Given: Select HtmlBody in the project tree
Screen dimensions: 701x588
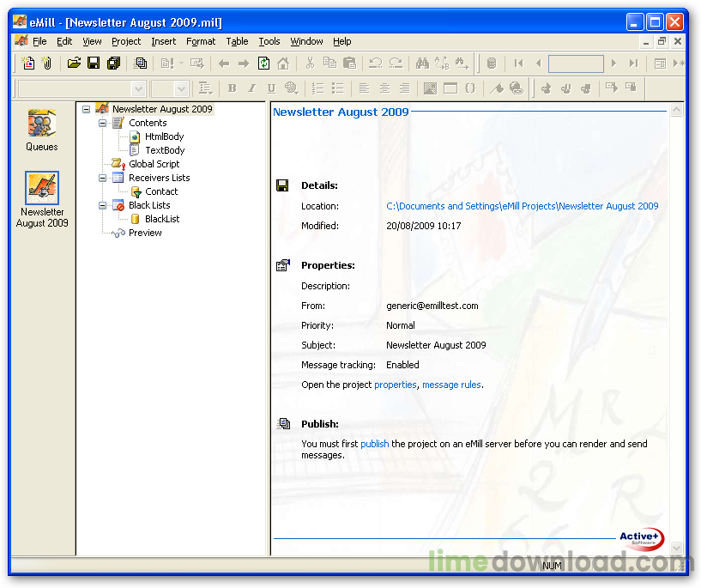Looking at the screenshot, I should click(164, 136).
